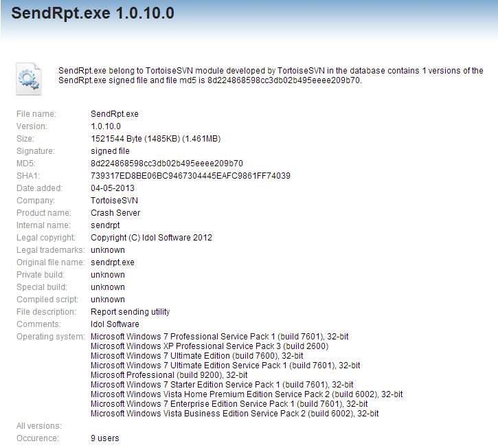Viewport: 498px width, 448px height.
Task: Click the date added value 04-05-2013
Action: [113, 188]
